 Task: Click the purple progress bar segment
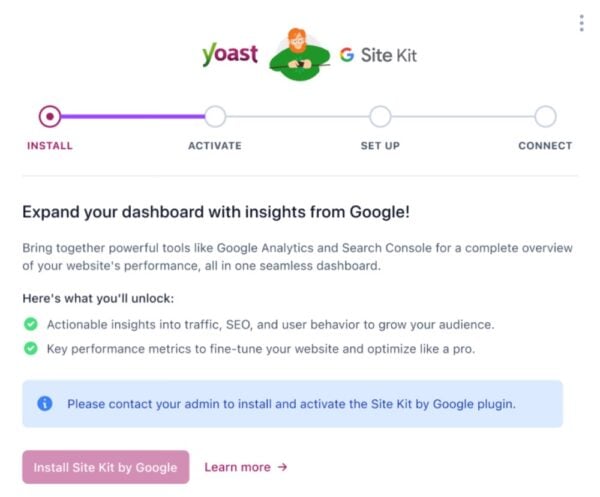click(x=133, y=116)
